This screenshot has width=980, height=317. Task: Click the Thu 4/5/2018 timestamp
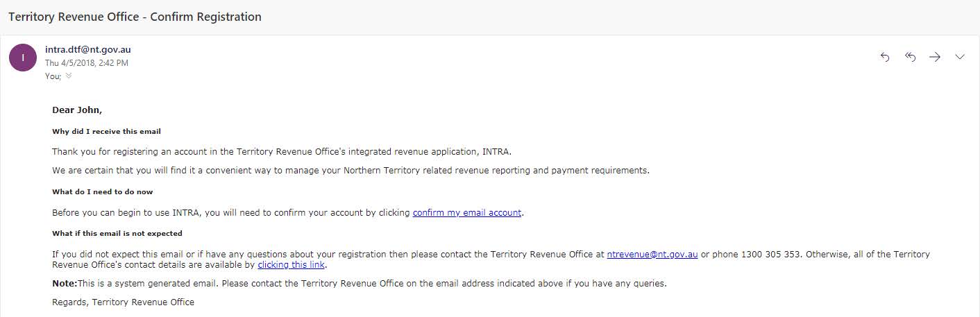click(x=87, y=63)
